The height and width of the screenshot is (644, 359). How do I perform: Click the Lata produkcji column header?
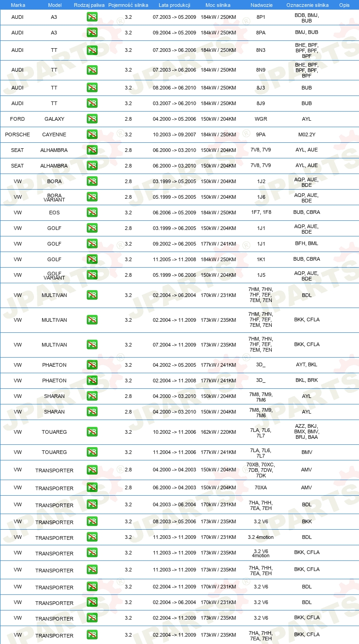tap(174, 5)
